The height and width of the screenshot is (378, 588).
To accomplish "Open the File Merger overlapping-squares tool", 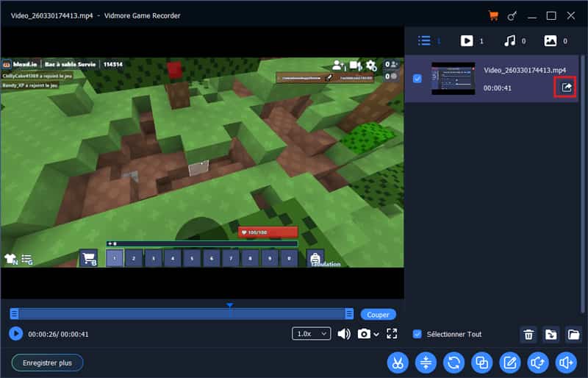I will coord(482,363).
